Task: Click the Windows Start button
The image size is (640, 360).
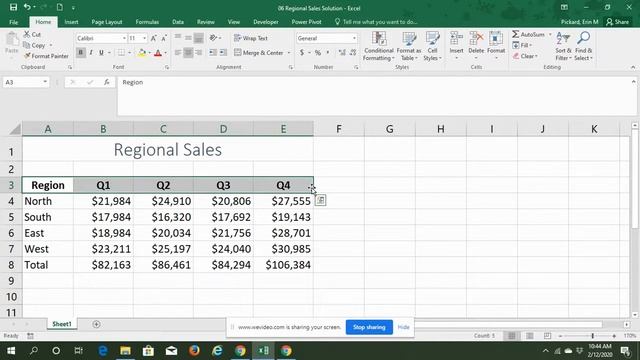Action: pos(11,351)
